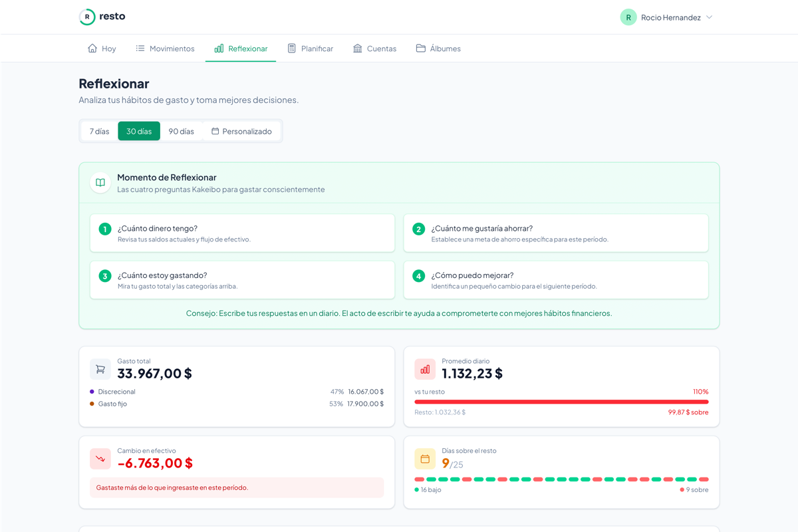Open the Hoy tab

[102, 49]
